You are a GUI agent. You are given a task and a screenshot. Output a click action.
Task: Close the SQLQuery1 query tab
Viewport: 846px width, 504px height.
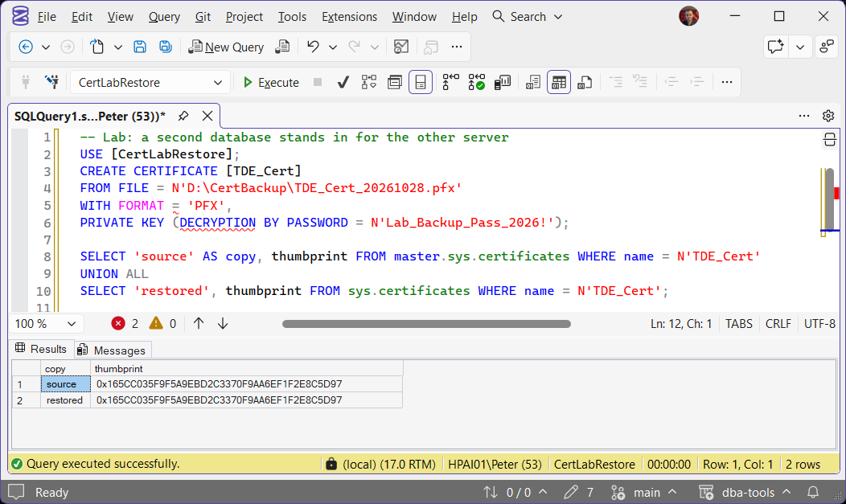(207, 116)
